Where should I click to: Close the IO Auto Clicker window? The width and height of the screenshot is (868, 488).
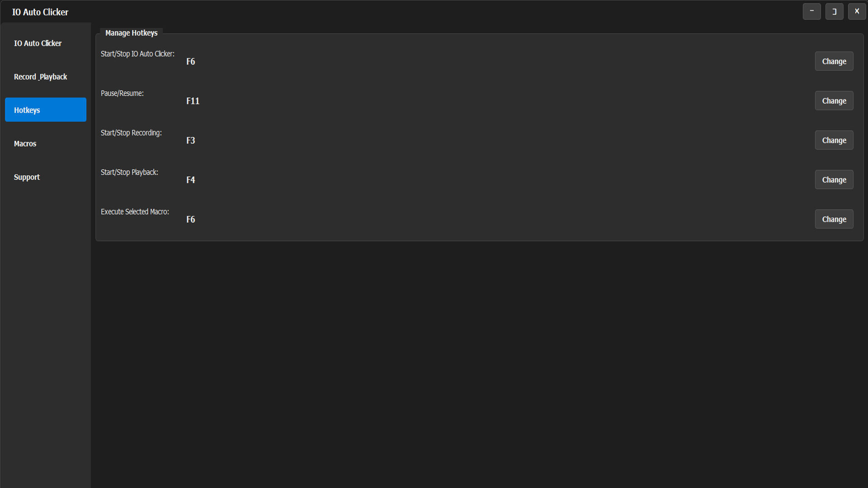857,11
